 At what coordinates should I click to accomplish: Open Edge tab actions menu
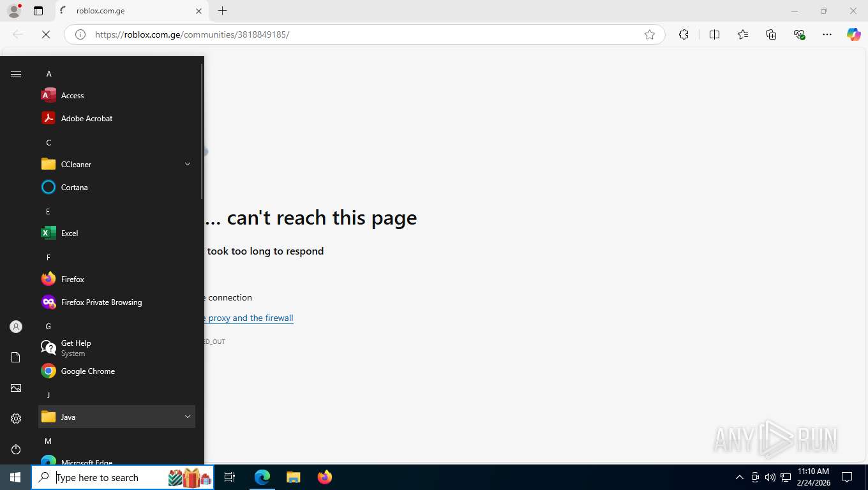point(38,11)
